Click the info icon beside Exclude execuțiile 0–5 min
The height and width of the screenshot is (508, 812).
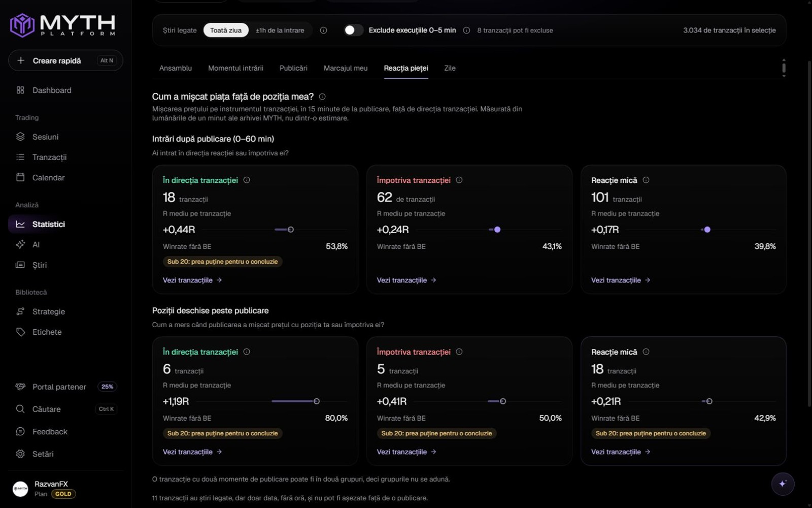click(466, 30)
